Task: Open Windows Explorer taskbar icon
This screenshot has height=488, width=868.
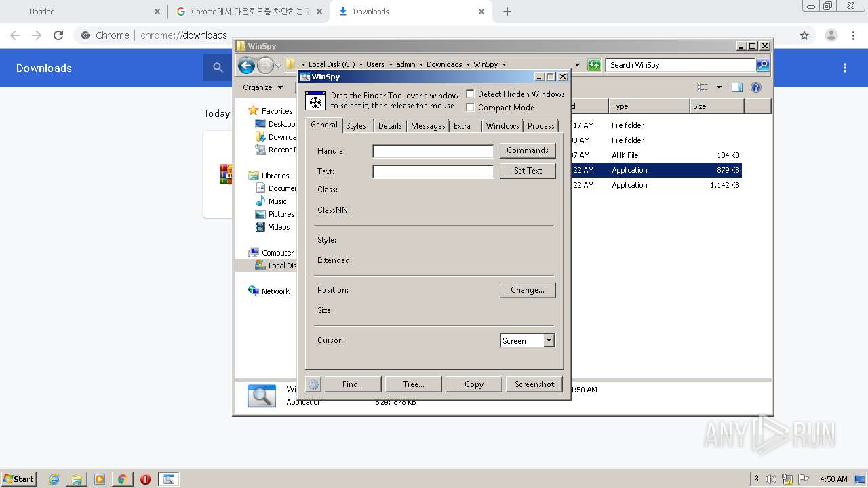Action: point(77,479)
